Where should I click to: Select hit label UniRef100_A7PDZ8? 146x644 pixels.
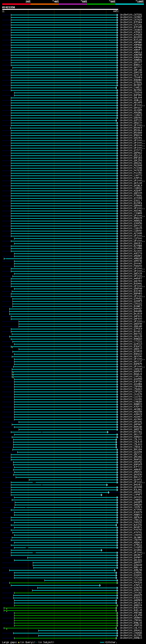pos(131,35)
